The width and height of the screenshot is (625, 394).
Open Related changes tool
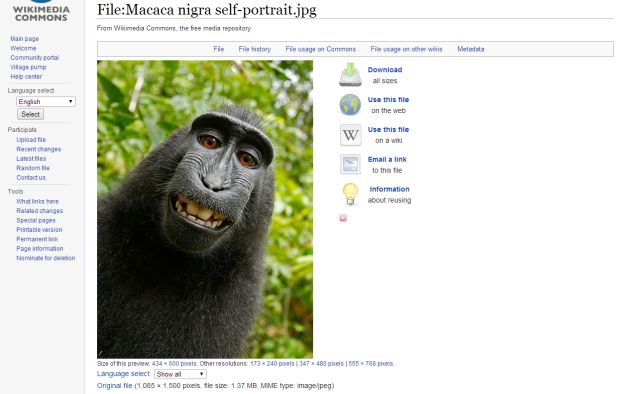[39, 211]
